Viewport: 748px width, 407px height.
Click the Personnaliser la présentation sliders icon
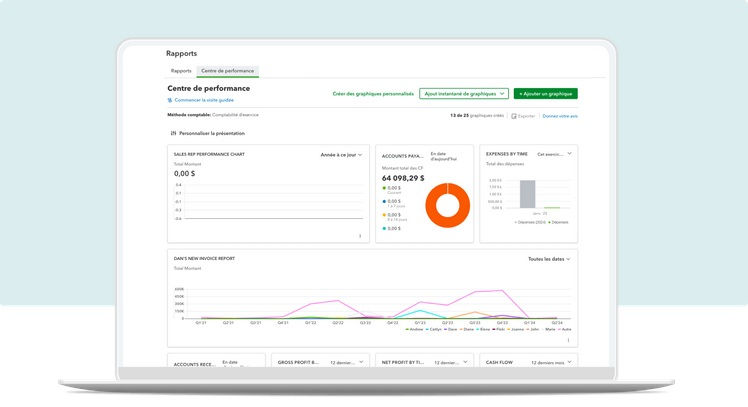[x=173, y=133]
